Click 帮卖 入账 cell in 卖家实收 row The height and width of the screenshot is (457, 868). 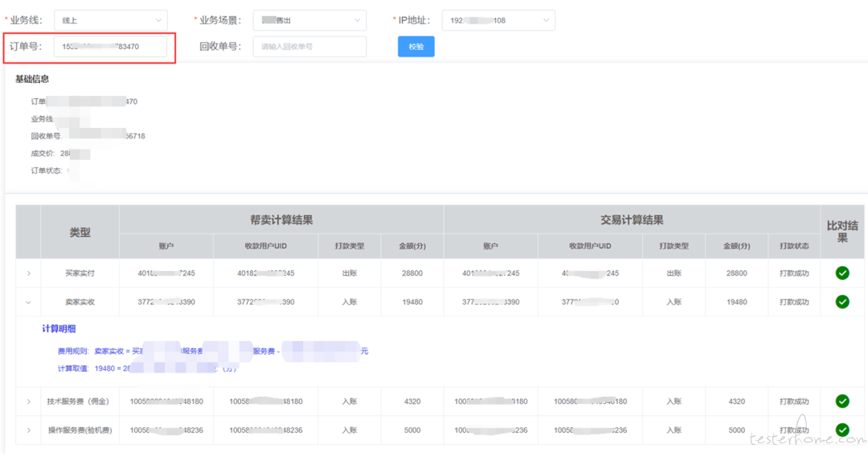[x=350, y=302]
